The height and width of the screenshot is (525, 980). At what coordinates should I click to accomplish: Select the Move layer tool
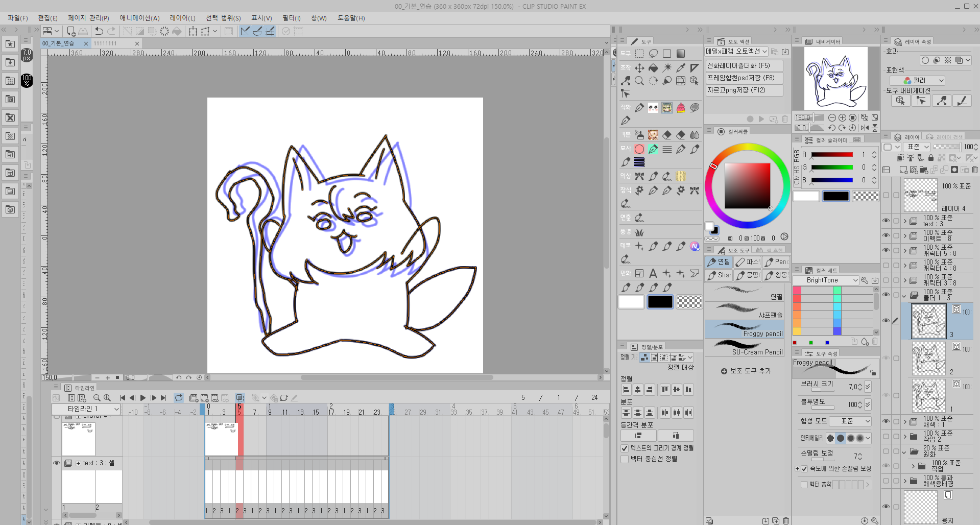point(639,67)
